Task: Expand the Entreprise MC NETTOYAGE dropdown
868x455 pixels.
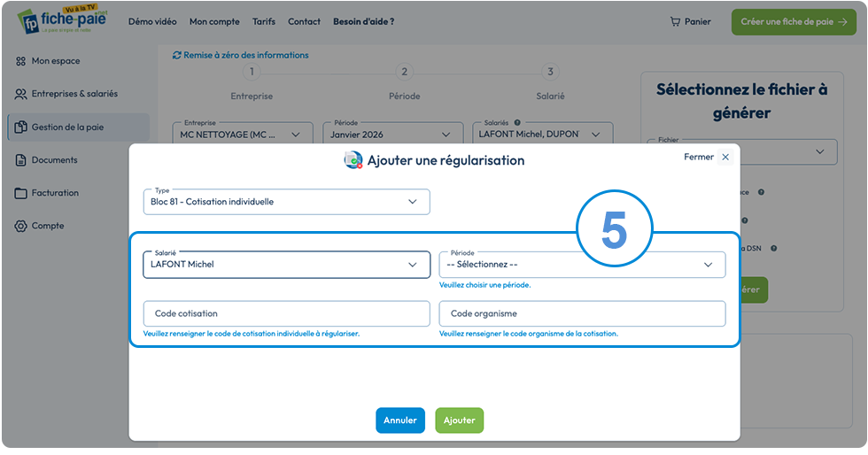Action: point(243,135)
